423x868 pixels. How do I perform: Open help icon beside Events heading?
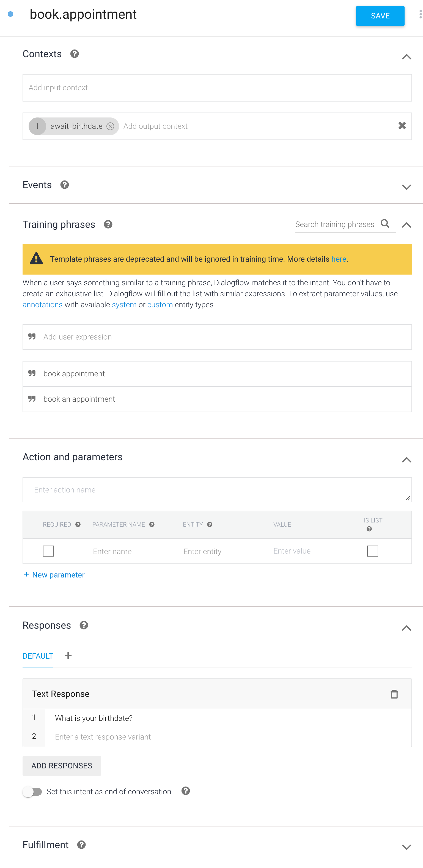click(x=65, y=185)
